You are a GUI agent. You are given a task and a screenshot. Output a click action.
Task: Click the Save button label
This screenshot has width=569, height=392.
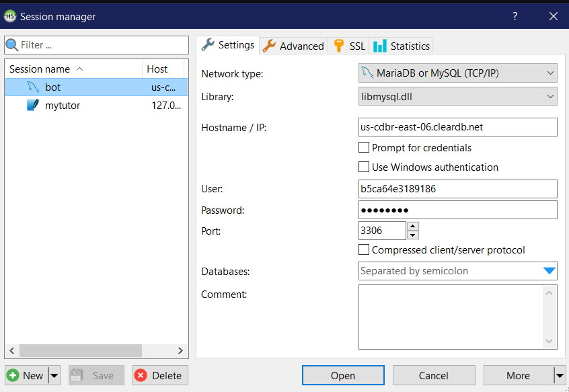(103, 375)
